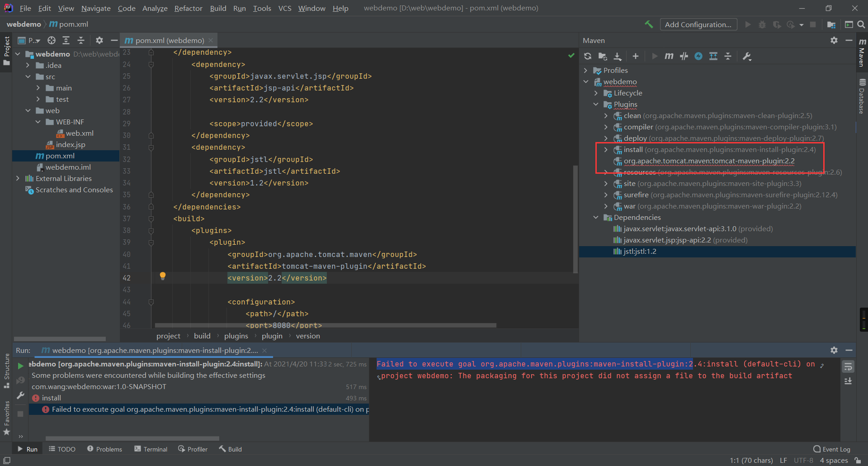This screenshot has height=466, width=868.
Task: Close the pom.xml editor tab
Action: pyautogui.click(x=211, y=40)
